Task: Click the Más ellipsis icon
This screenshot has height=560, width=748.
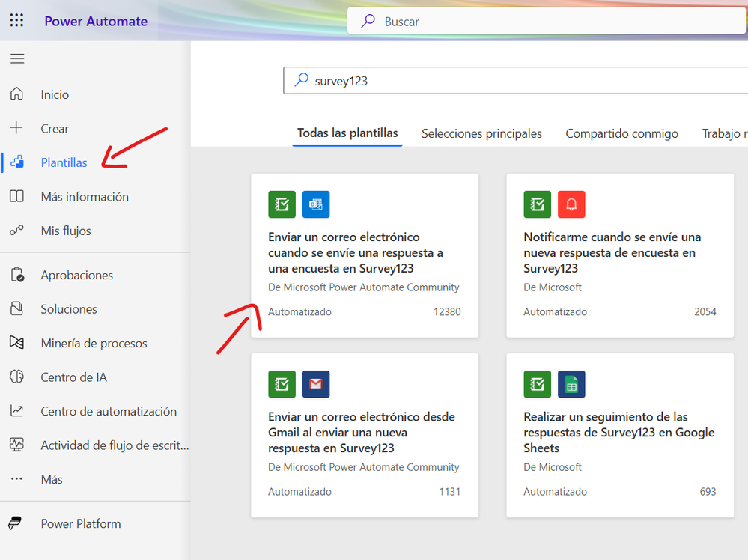Action: click(16, 479)
